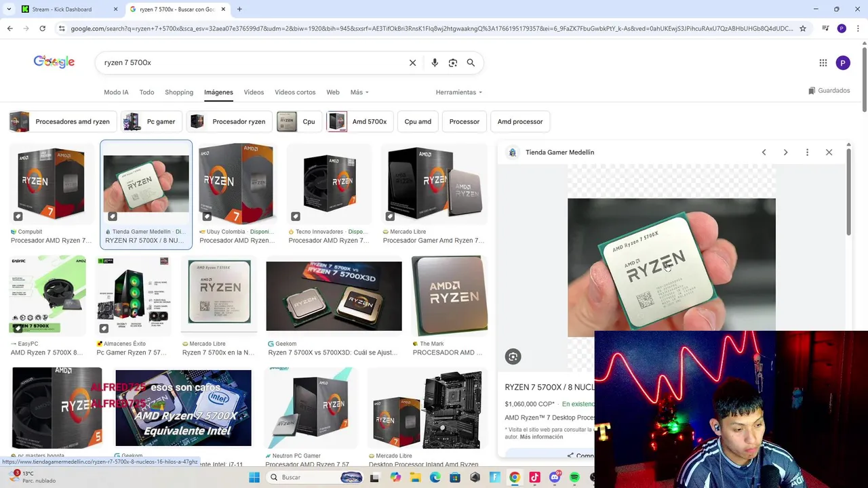Filter by Amd processor chip
Screen dimensions: 868x488
coord(520,122)
